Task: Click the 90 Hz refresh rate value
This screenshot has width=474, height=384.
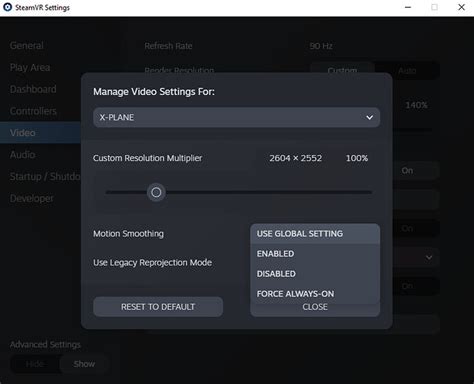Action: [321, 46]
